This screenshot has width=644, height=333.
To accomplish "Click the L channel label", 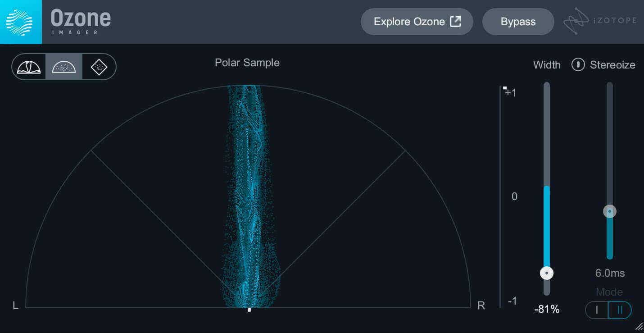I will coord(16,306).
